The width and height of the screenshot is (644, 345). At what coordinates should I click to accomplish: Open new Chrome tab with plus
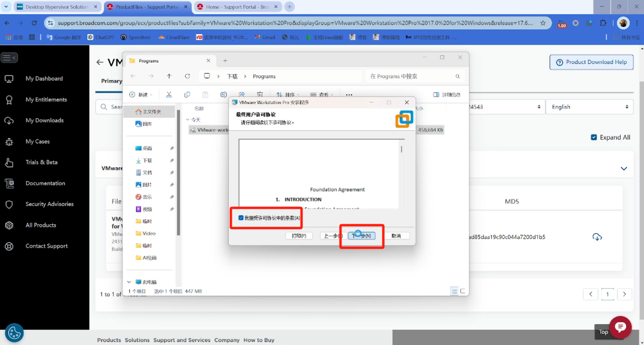290,7
